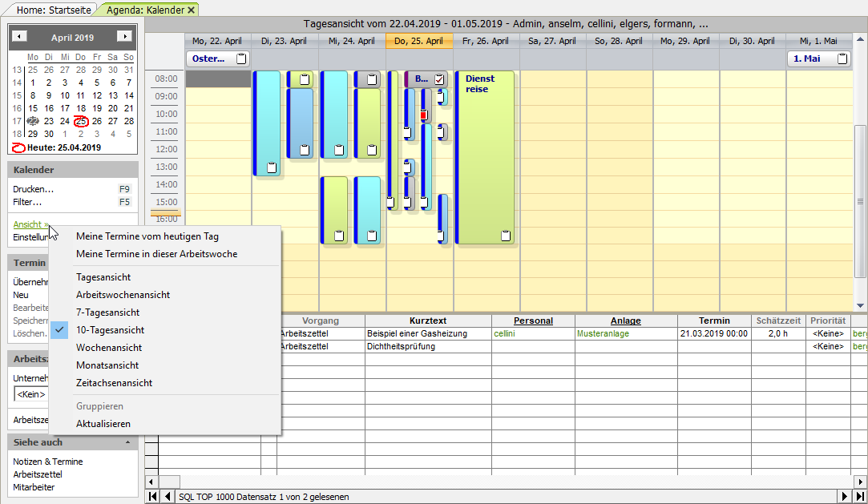Image resolution: width=868 pixels, height=504 pixels.
Task: Jump to last record in navigator
Action: [x=858, y=497]
